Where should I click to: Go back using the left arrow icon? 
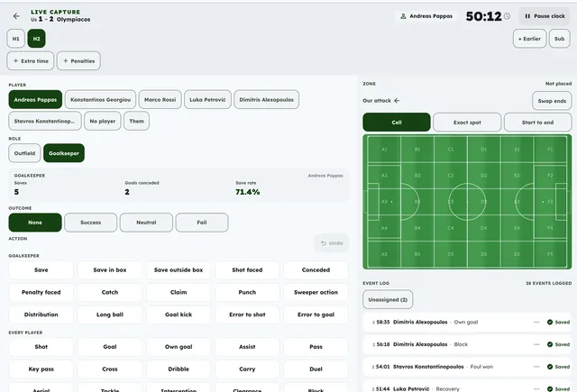click(x=16, y=16)
